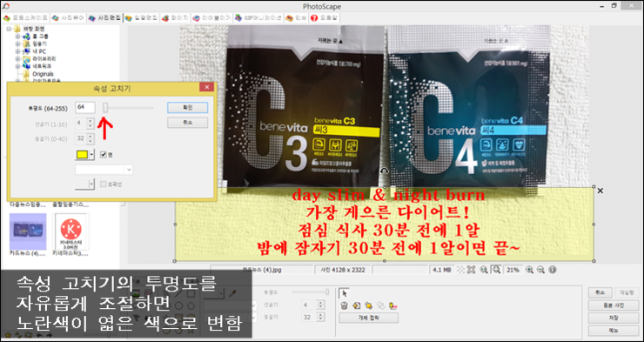Open the photo info icon beside zoom
This screenshot has width=644, height=342.
[553, 270]
